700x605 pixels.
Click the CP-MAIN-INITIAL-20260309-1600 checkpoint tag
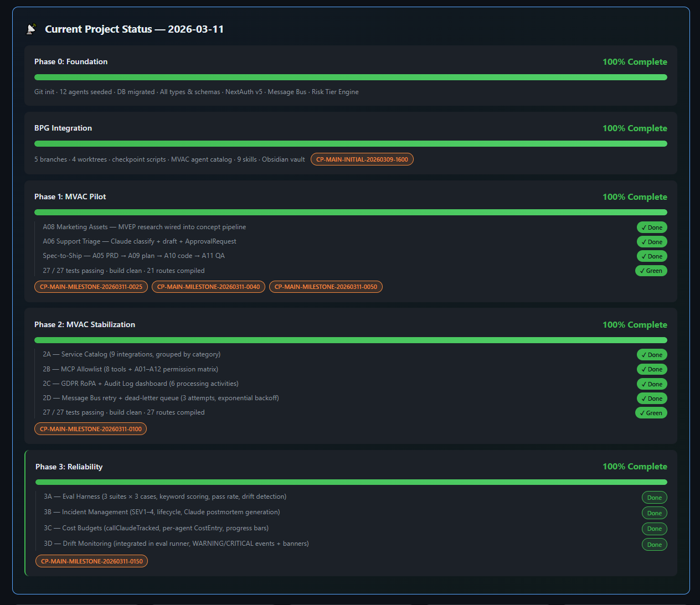coord(362,159)
